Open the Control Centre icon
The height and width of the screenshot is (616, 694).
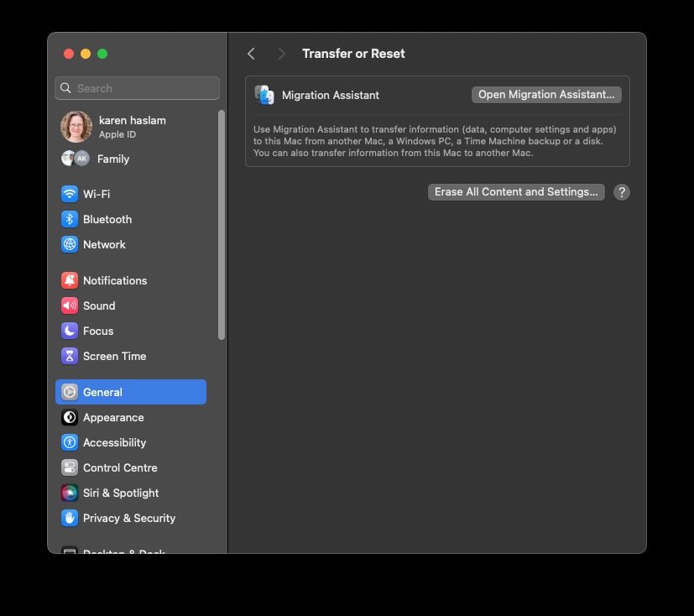70,467
